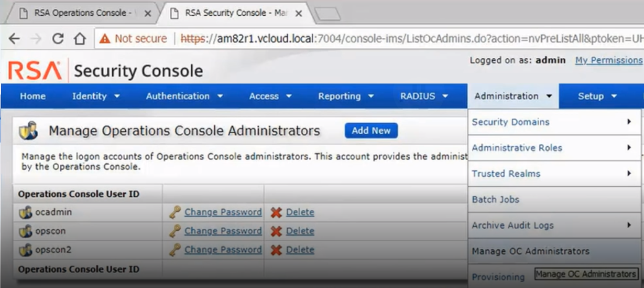644x288 pixels.
Task: Expand the Identity dropdown menu
Action: pyautogui.click(x=96, y=97)
